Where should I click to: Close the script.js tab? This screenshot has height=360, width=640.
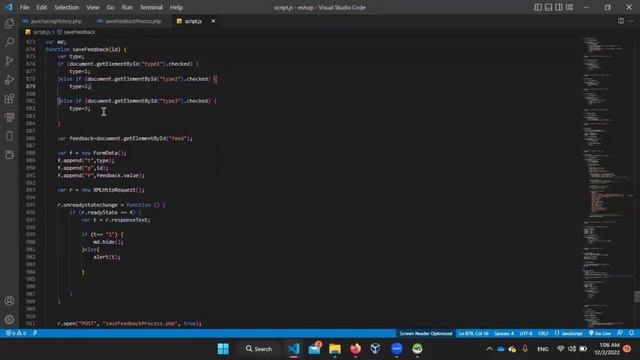(x=213, y=21)
